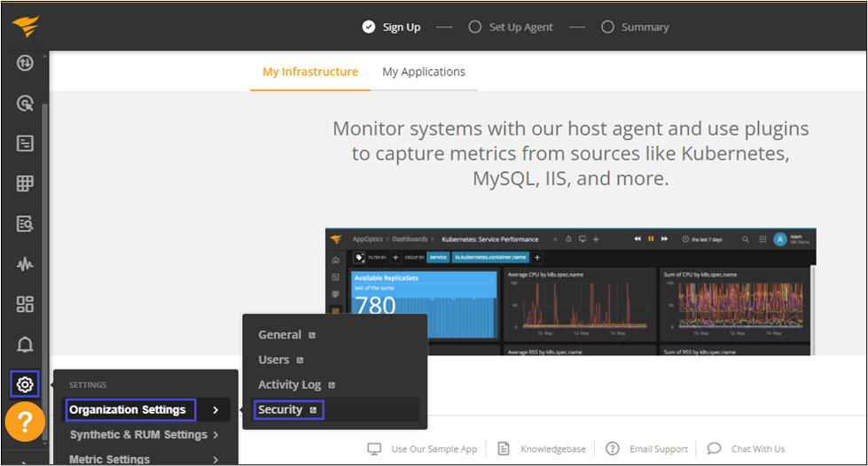This screenshot has height=466, width=868.
Task: Click the monitor icon for Sample App
Action: click(374, 449)
